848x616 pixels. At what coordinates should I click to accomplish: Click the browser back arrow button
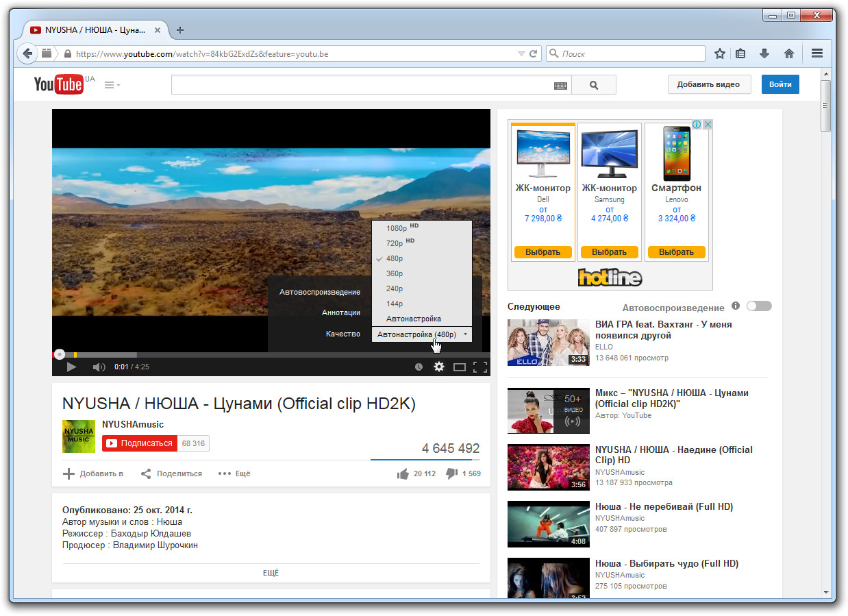point(27,53)
